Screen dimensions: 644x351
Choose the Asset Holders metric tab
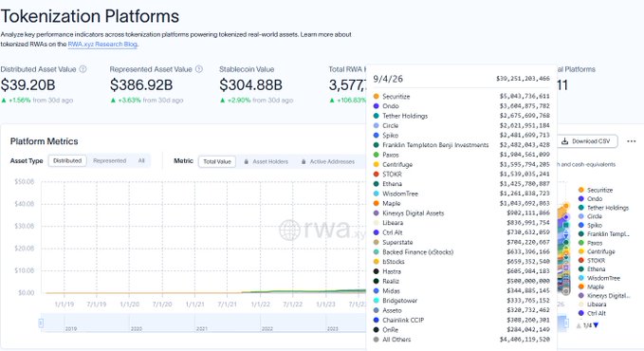[267, 162]
